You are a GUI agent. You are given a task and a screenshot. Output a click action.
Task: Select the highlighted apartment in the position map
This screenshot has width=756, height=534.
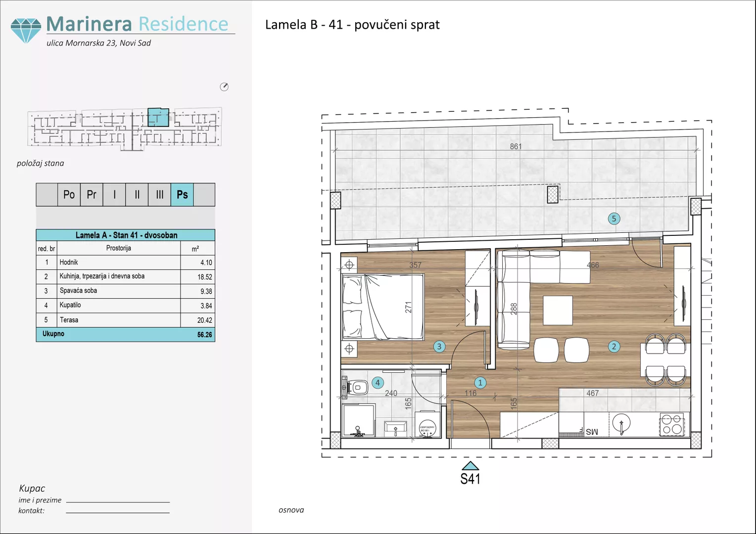[x=158, y=117]
